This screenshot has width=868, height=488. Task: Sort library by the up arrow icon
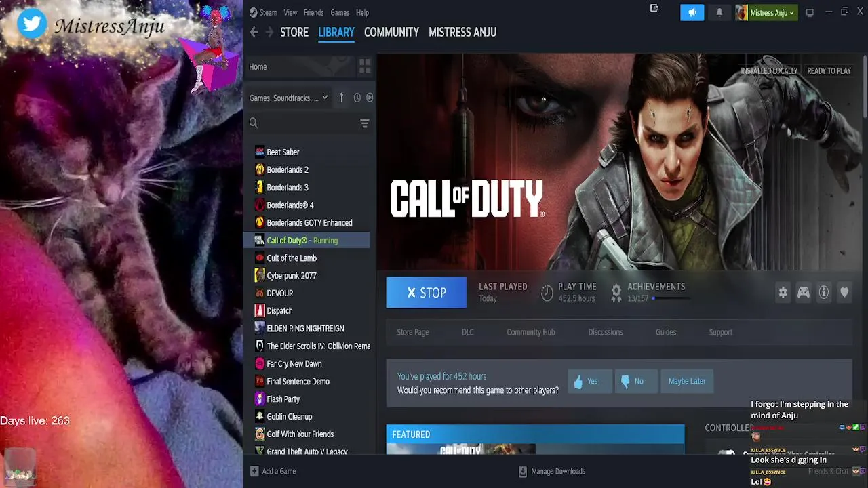pos(341,98)
